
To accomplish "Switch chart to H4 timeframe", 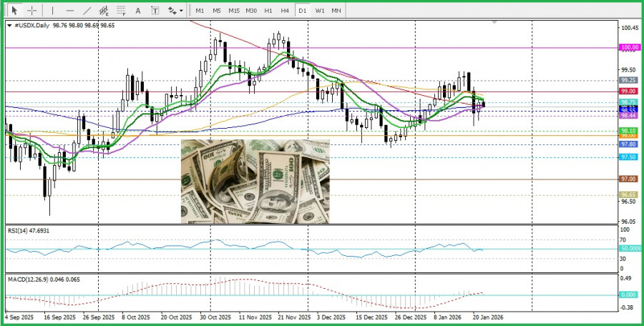I will point(285,11).
